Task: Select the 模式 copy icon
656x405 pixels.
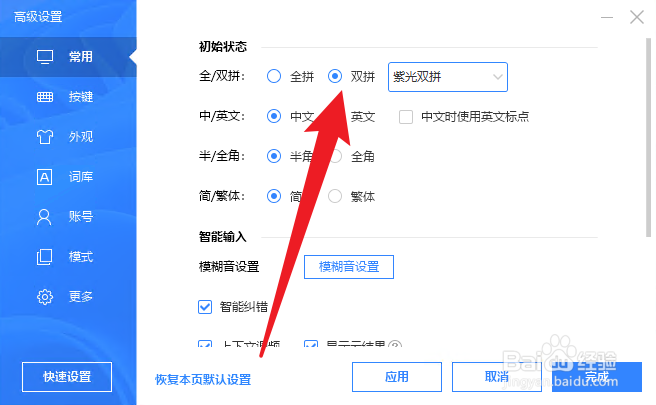Action: pyautogui.click(x=44, y=257)
